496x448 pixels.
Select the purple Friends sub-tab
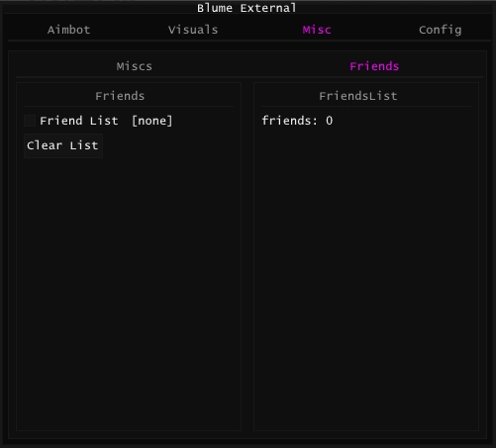(374, 66)
